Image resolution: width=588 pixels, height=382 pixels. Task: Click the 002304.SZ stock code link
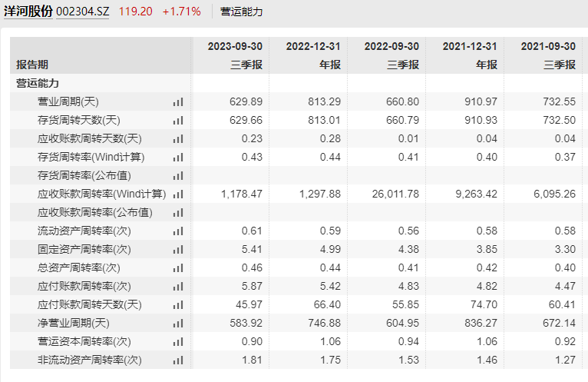point(82,12)
